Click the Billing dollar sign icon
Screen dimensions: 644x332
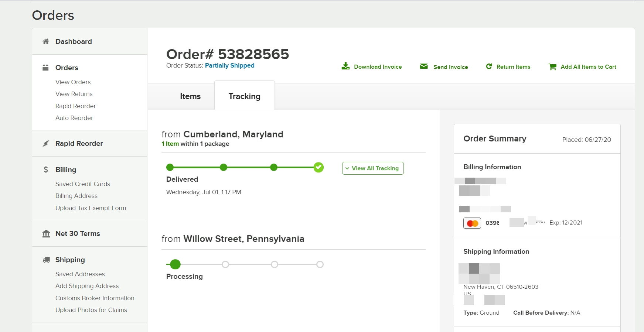[46, 170]
